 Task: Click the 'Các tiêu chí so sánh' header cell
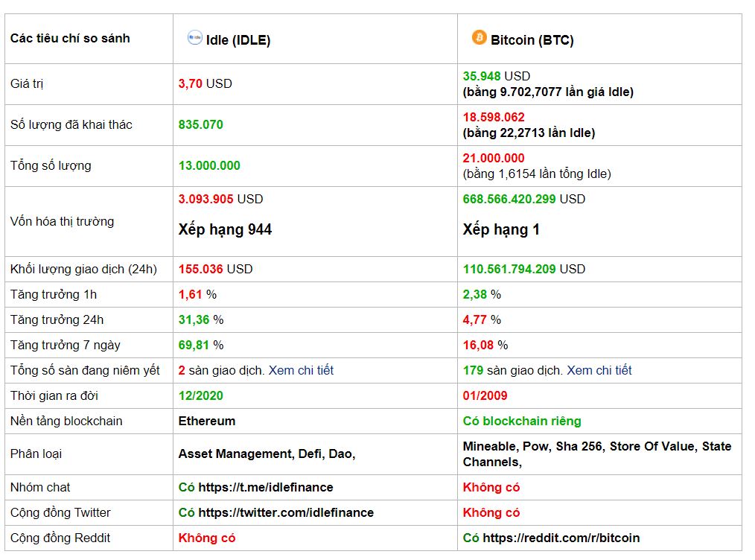(70, 38)
